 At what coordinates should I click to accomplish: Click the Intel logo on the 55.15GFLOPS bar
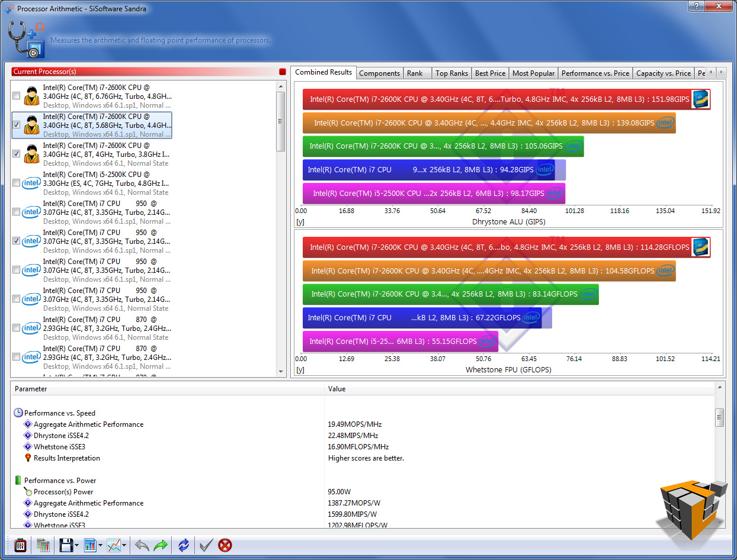[488, 341]
